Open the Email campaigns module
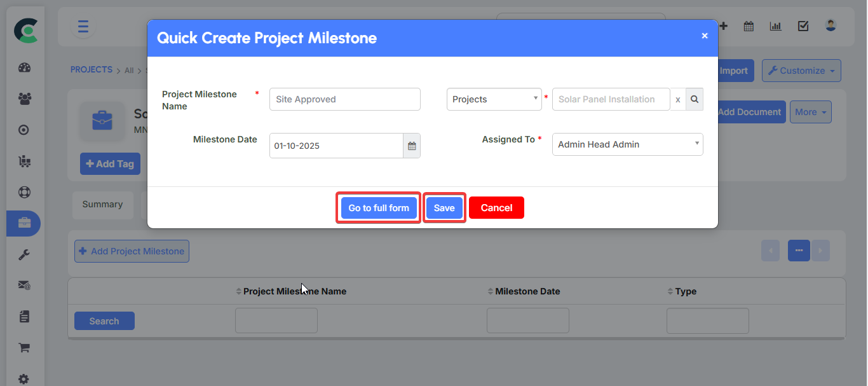Viewport: 868px width, 386px height. [x=24, y=285]
